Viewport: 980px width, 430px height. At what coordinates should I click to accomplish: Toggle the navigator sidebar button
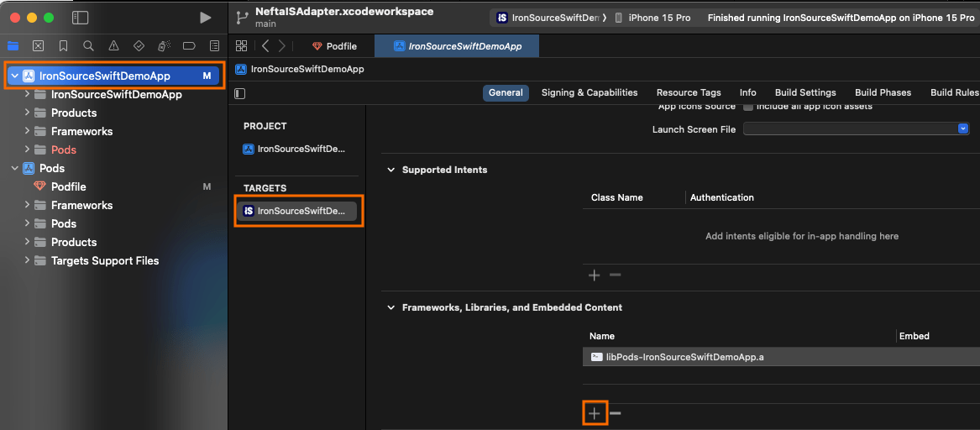pos(80,18)
